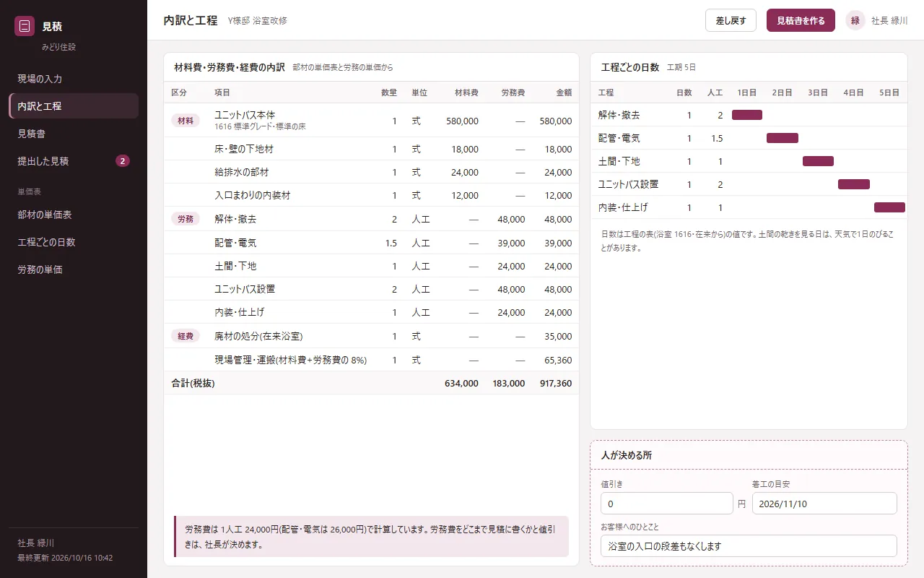The height and width of the screenshot is (578, 924).
Task: Click the お客様へのひとこと text field
Action: tap(749, 545)
